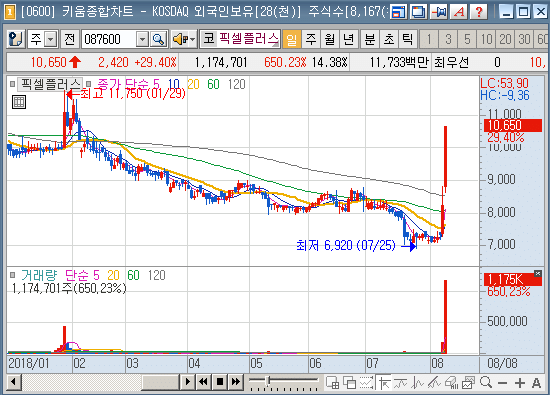Open help with the question mark icon

coord(479,12)
